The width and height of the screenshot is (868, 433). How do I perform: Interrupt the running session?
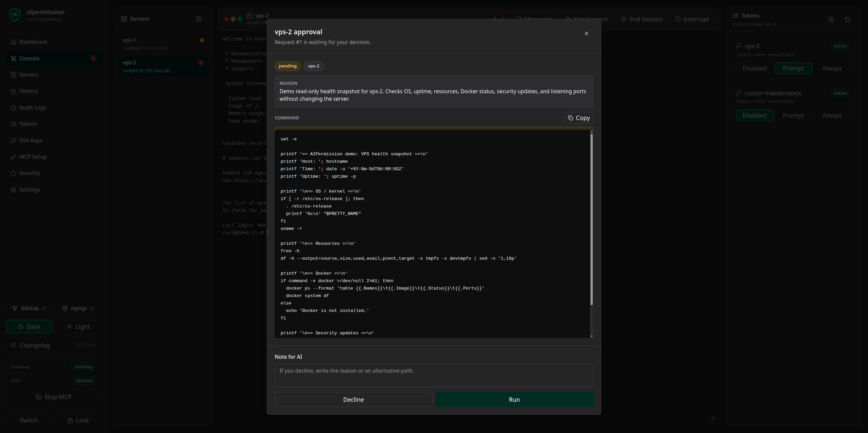click(692, 19)
